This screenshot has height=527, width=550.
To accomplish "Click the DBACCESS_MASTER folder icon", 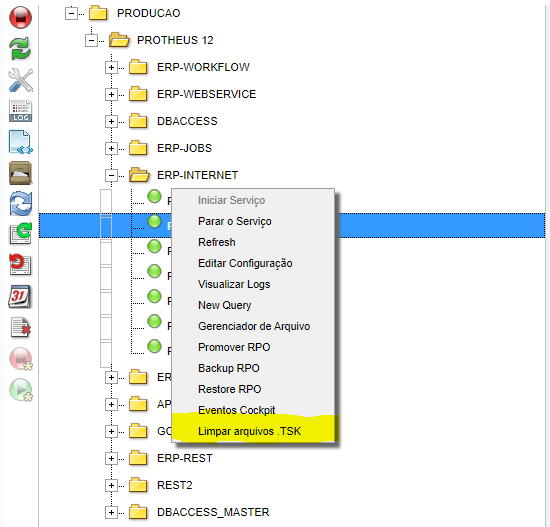I will pos(138,512).
